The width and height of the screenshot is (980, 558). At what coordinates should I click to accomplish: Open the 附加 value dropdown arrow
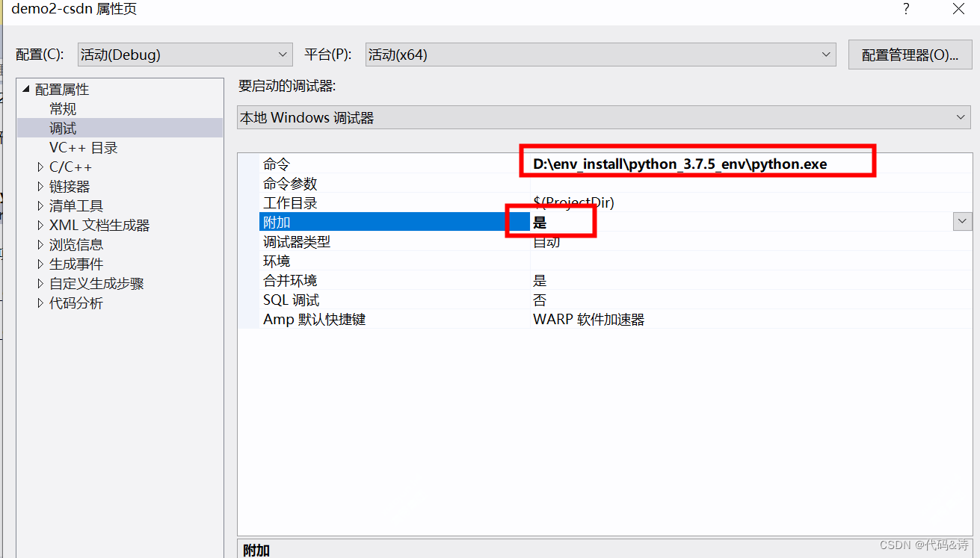pyautogui.click(x=963, y=221)
